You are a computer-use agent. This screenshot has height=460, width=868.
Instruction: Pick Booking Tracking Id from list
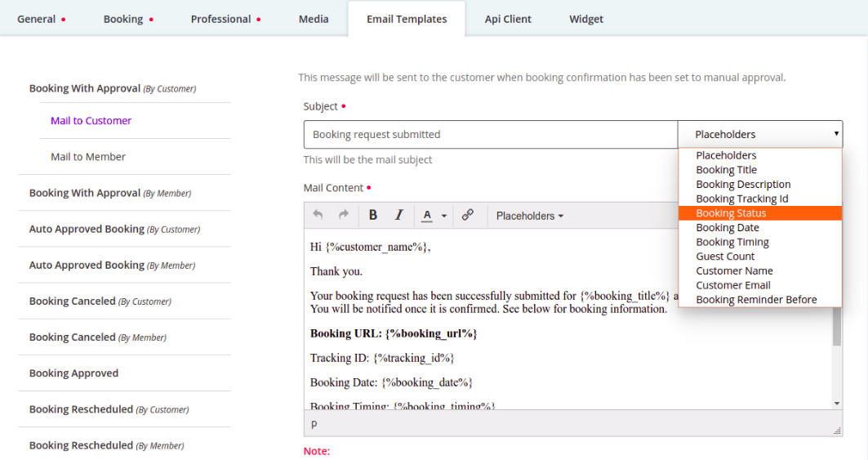[741, 199]
